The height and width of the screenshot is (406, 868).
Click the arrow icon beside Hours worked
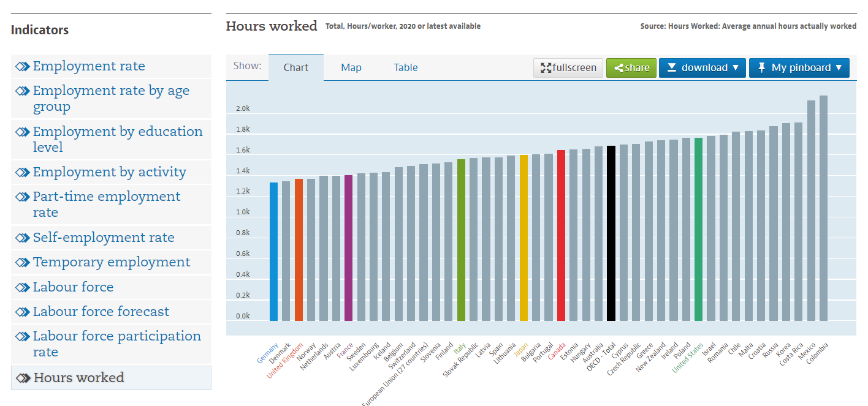(x=23, y=378)
